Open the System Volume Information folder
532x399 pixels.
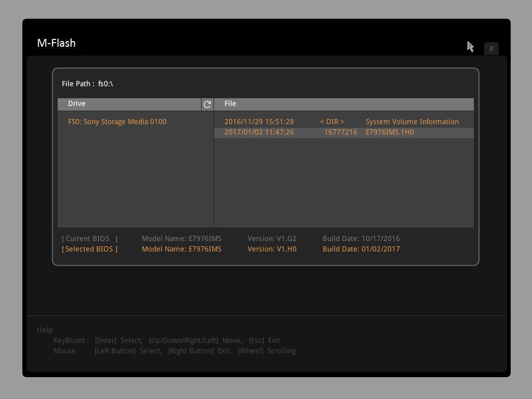412,122
